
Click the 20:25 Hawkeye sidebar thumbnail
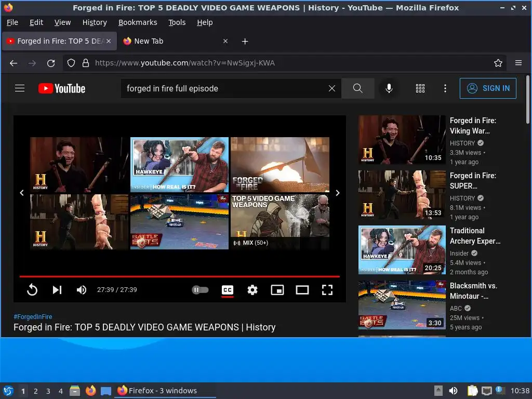tap(402, 250)
